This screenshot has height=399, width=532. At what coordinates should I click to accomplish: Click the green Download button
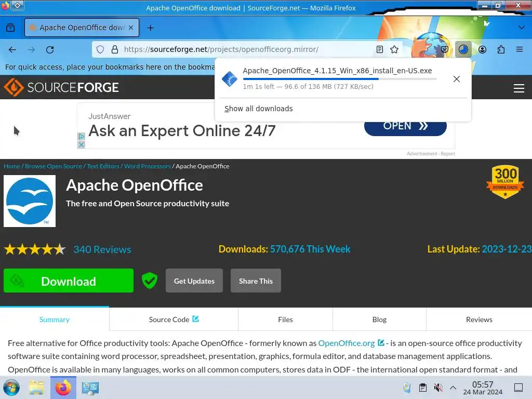click(x=69, y=281)
